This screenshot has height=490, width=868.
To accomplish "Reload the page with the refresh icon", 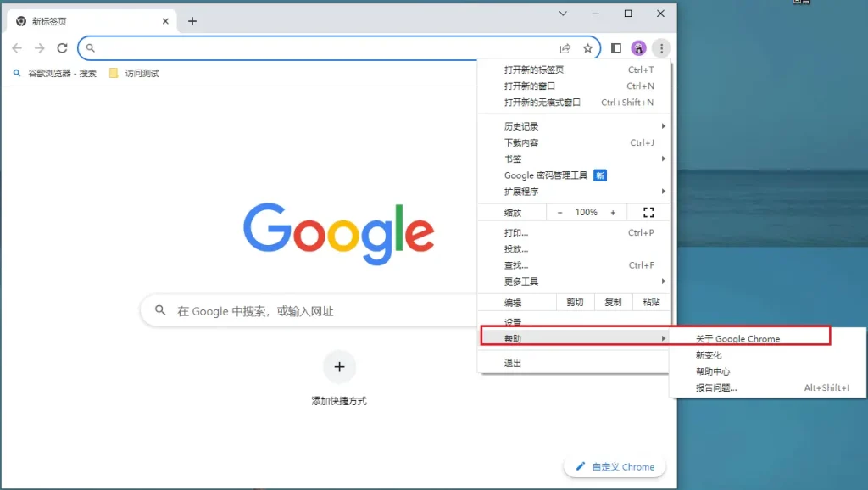I will (x=62, y=48).
